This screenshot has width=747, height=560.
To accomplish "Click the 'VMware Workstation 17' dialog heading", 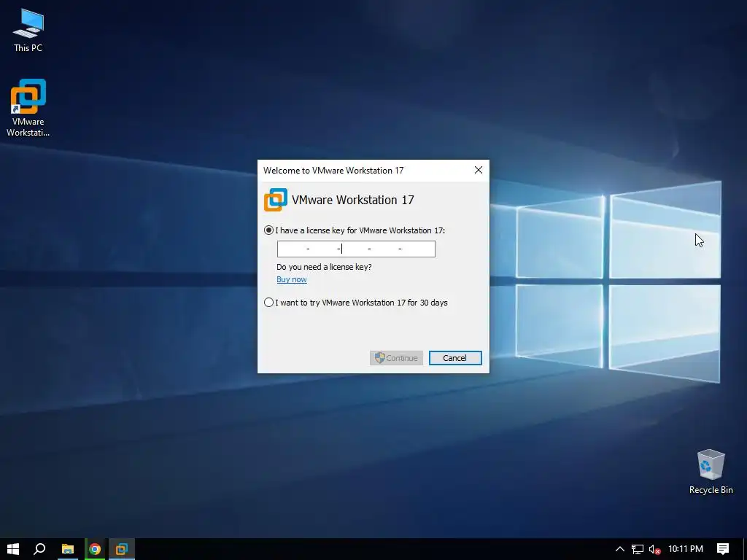I will point(352,200).
